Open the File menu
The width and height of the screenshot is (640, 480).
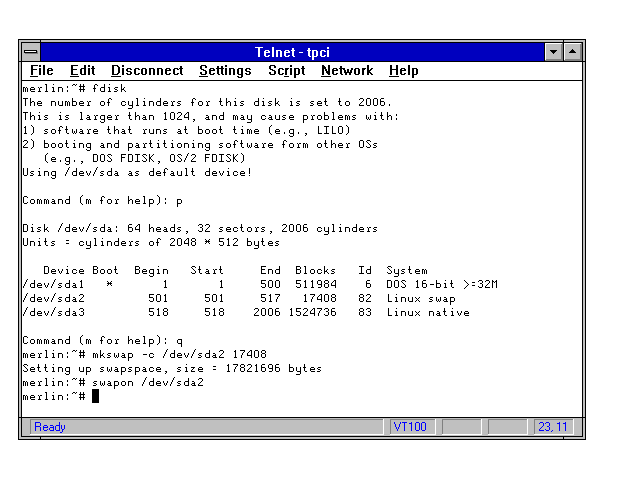coord(42,71)
